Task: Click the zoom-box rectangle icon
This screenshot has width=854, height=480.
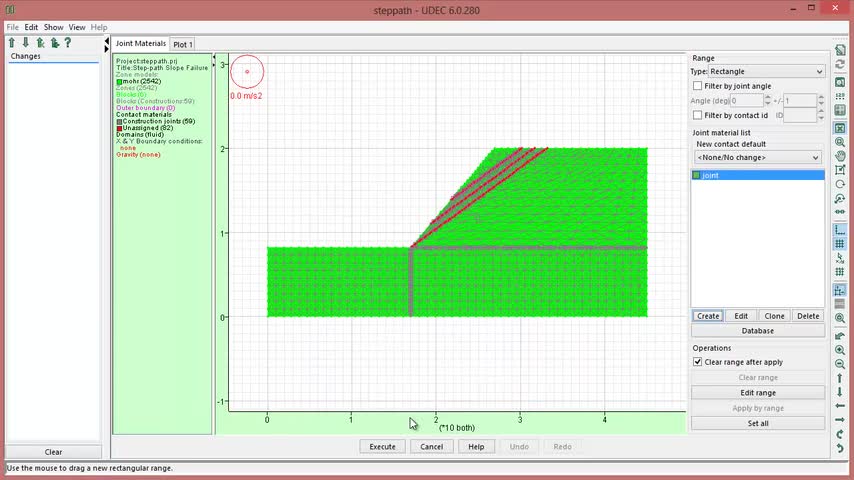Action: [840, 171]
